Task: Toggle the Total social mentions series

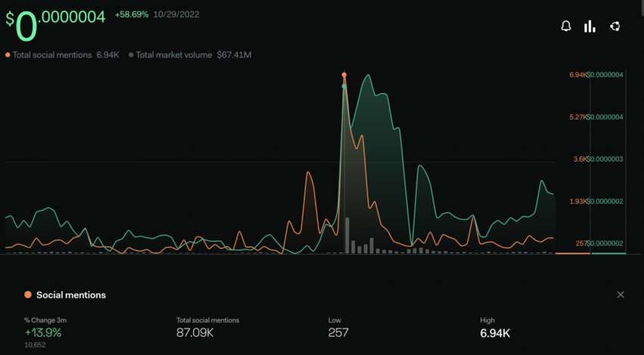Action: pyautogui.click(x=62, y=55)
